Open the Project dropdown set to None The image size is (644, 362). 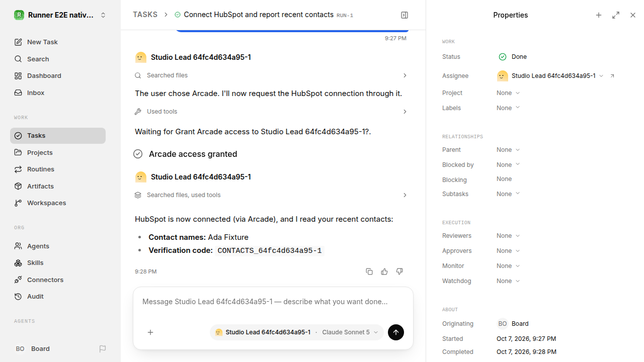point(508,93)
